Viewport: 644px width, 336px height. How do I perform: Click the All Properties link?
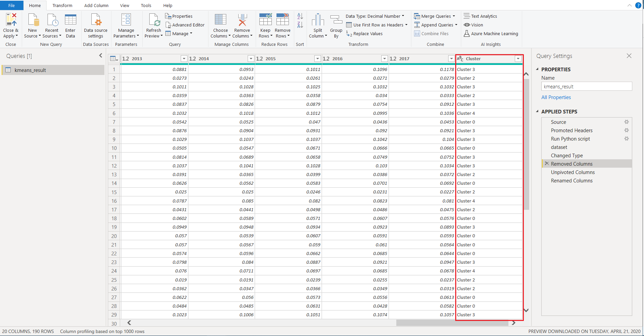click(556, 97)
